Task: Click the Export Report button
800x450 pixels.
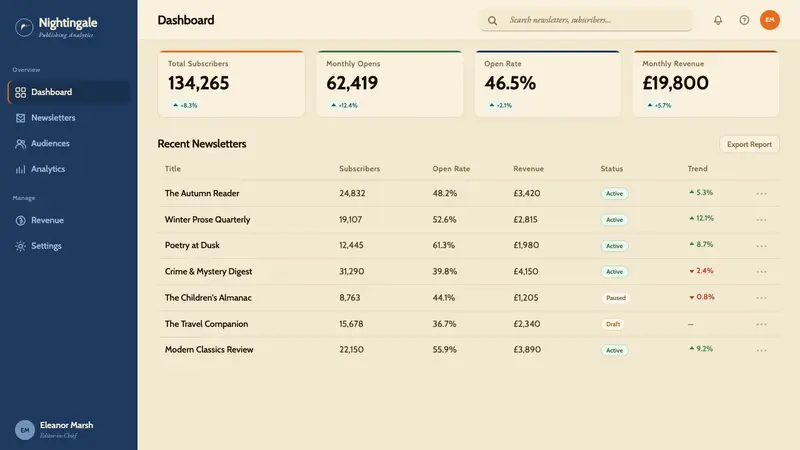Action: point(749,144)
